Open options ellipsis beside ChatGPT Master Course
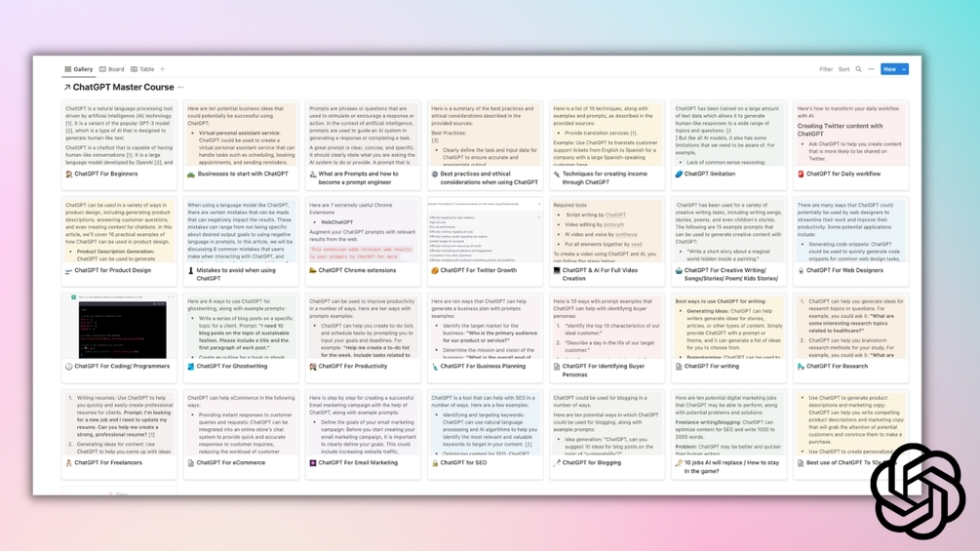Screen dimensions: 980x551 coord(180,88)
